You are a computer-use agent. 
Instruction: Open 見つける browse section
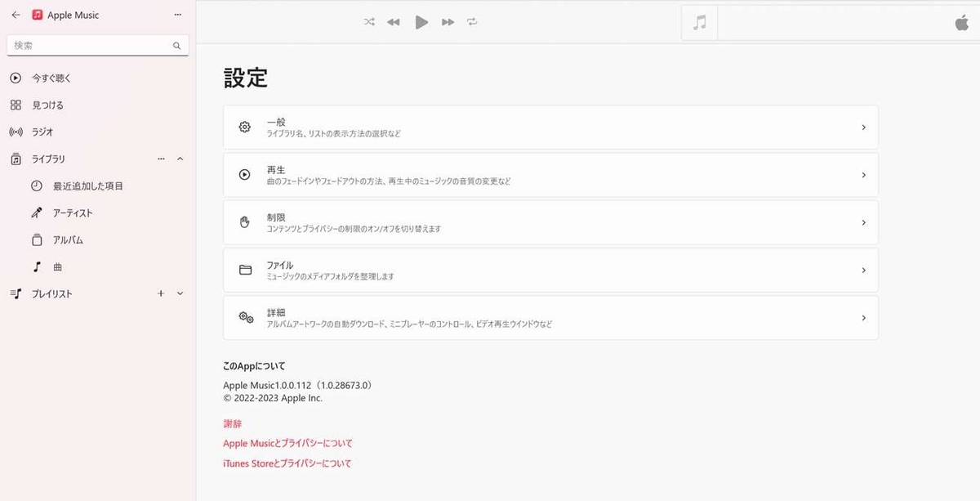pos(98,105)
